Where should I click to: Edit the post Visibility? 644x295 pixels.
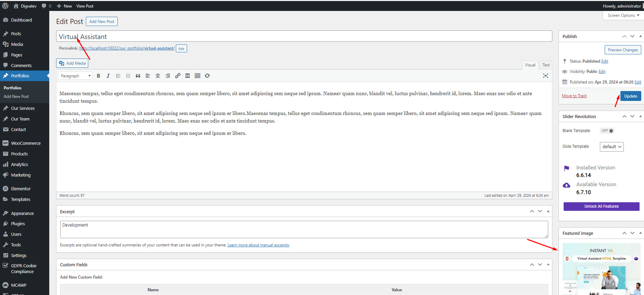(x=602, y=72)
